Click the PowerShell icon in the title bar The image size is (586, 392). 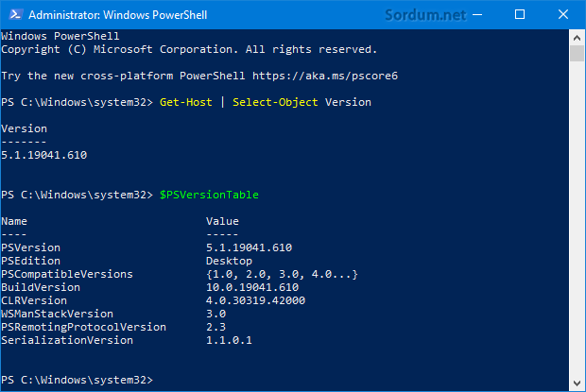click(14, 15)
